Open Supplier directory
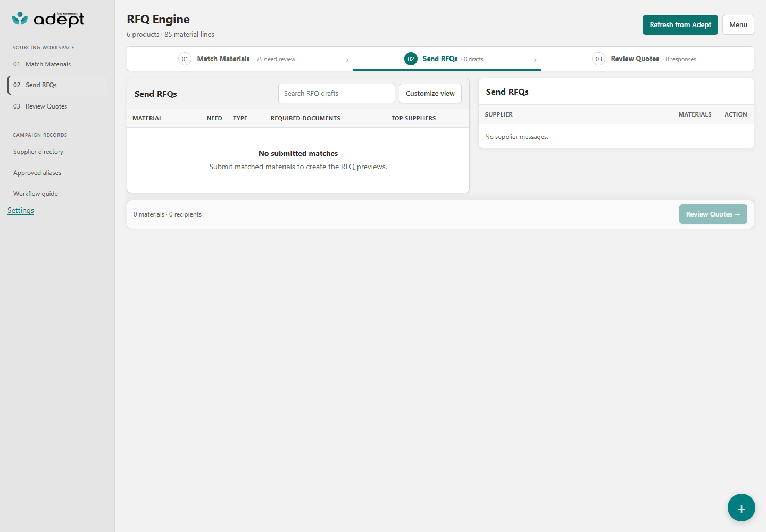Image resolution: width=766 pixels, height=532 pixels. point(57,152)
